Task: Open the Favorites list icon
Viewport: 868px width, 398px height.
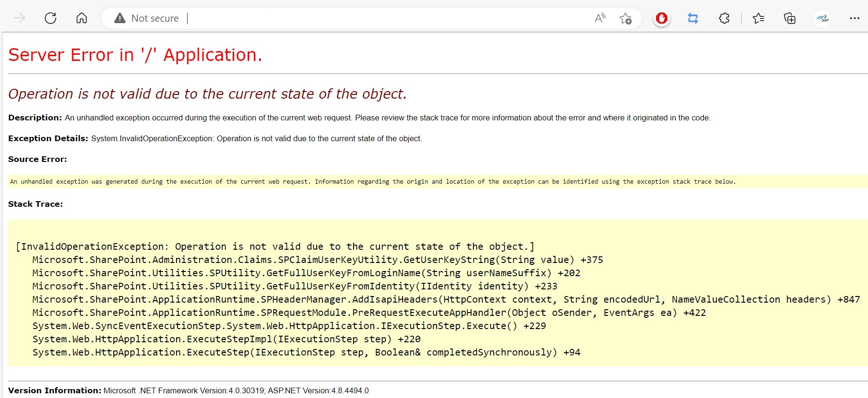Action: point(758,18)
